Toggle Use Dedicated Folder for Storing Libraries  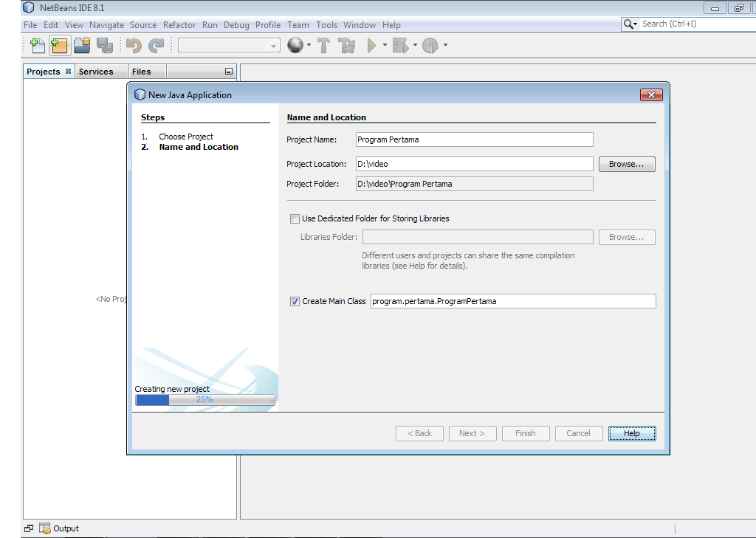(x=295, y=219)
